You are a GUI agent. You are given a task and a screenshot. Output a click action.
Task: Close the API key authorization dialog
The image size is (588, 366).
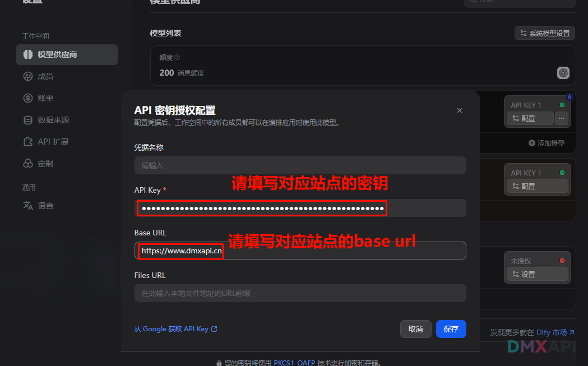coord(460,110)
